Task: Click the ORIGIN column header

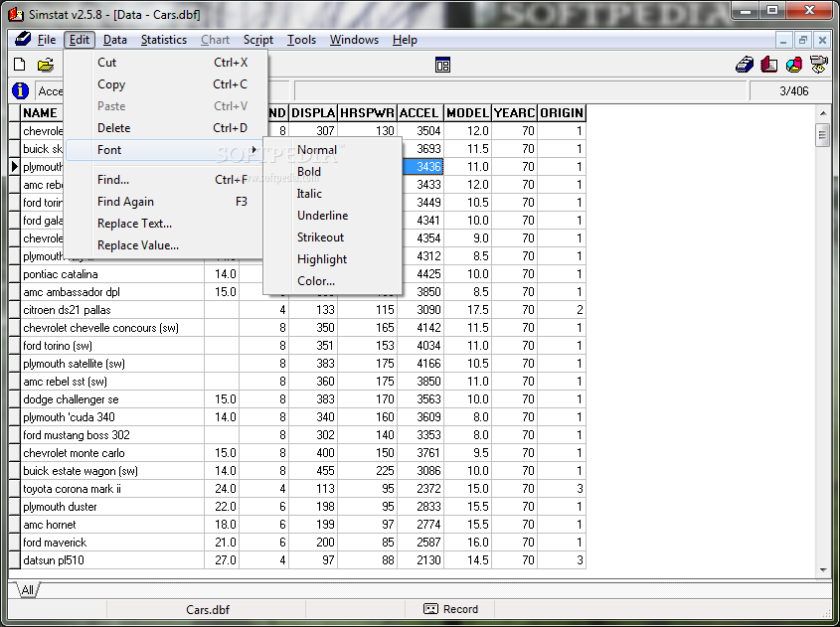Action: [x=562, y=113]
